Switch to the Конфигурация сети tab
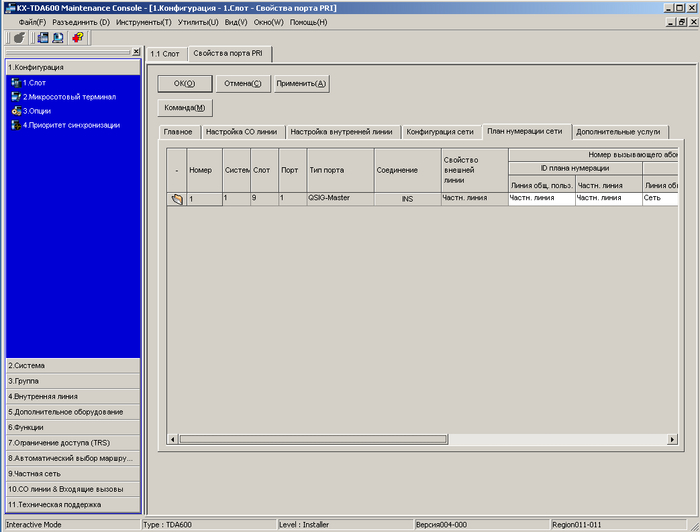Image resolution: width=700 pixels, height=532 pixels. click(440, 131)
